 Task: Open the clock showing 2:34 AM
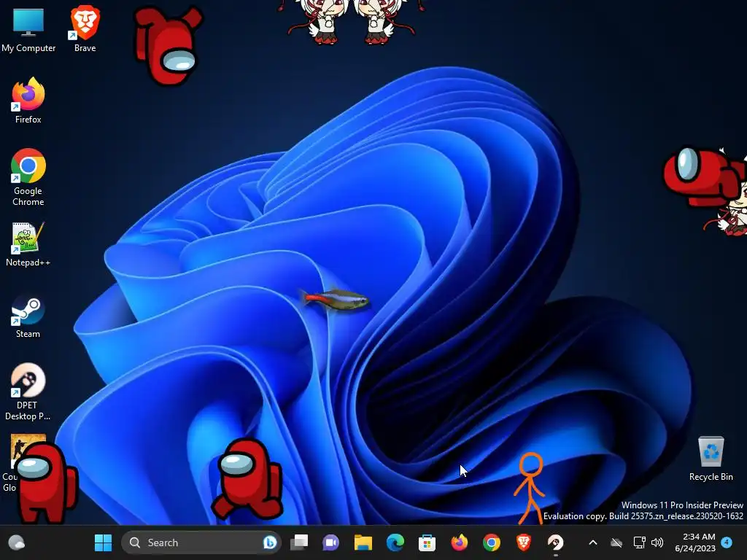(695, 542)
